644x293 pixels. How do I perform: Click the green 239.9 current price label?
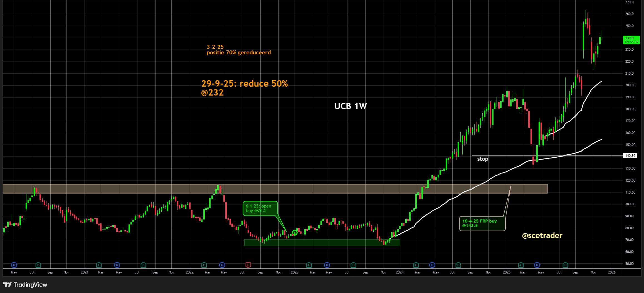[631, 40]
